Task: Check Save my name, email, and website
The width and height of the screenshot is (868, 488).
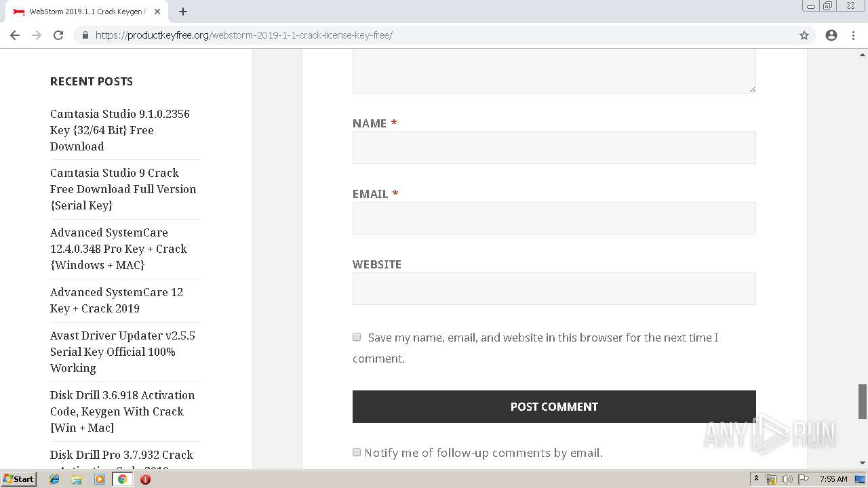Action: [357, 337]
